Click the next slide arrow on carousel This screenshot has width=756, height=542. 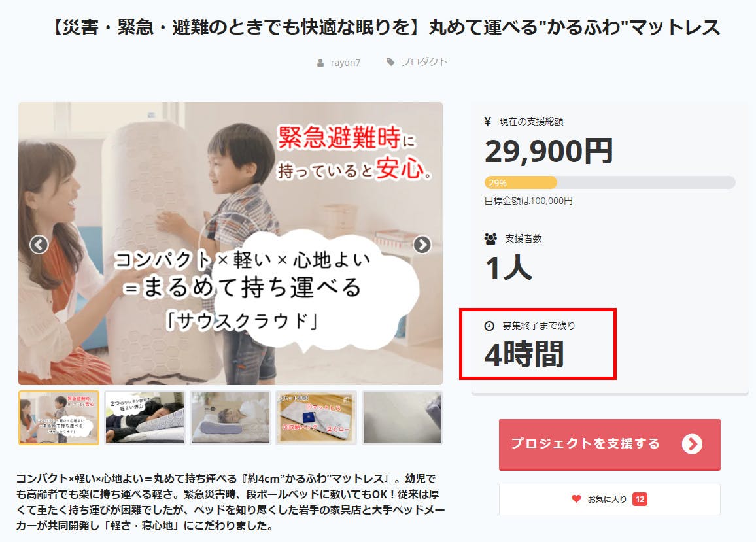pyautogui.click(x=422, y=245)
